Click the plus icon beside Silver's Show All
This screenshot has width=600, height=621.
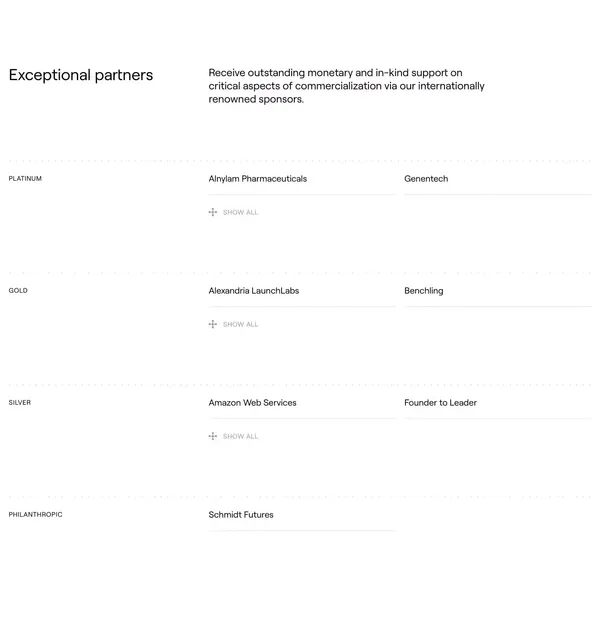(x=213, y=436)
